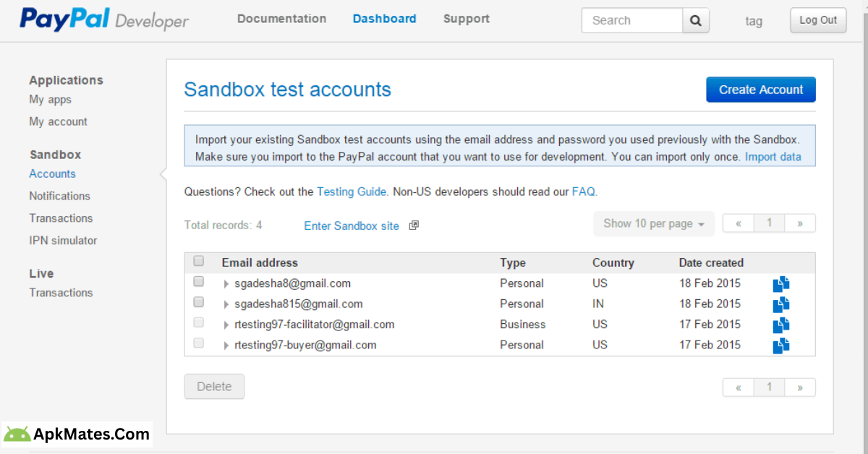This screenshot has height=454, width=868.
Task: Expand the sgadesha815@gmail.com row arrow
Action: [x=226, y=304]
